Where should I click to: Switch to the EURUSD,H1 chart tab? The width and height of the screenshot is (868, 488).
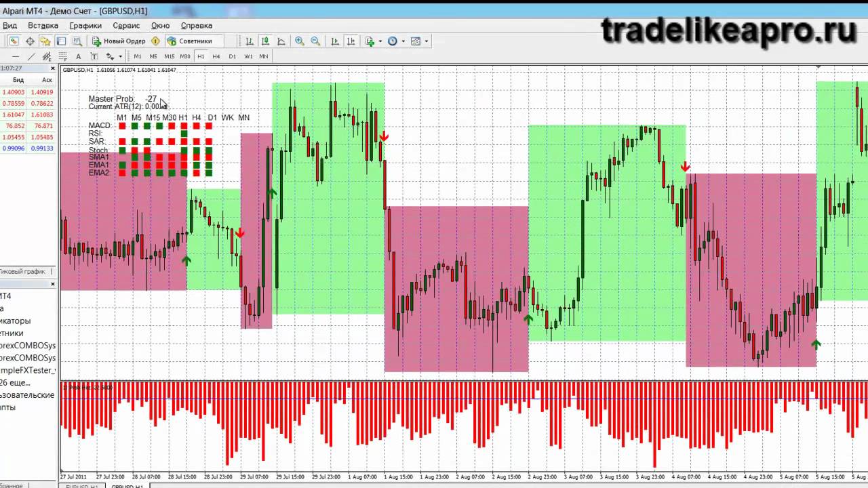[x=82, y=485]
